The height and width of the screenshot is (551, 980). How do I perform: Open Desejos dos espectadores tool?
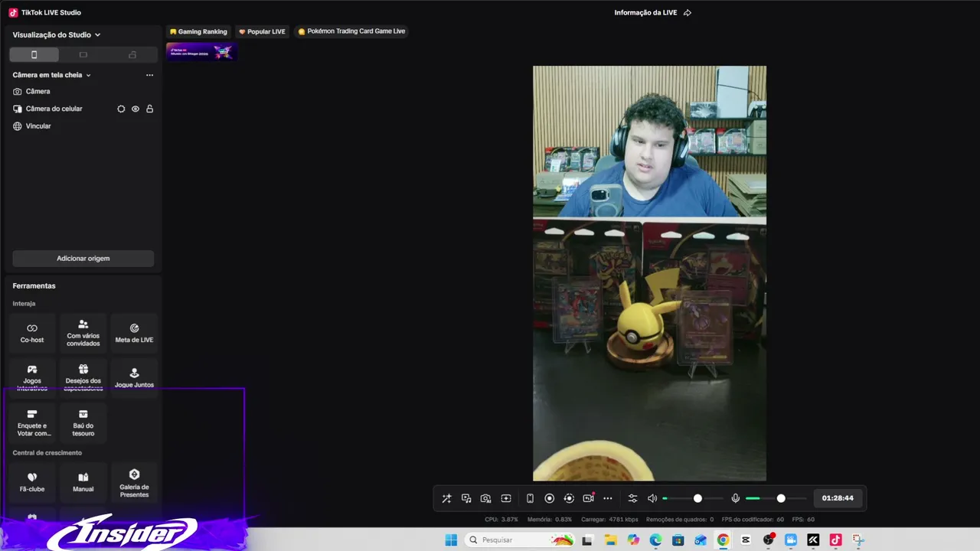point(83,378)
